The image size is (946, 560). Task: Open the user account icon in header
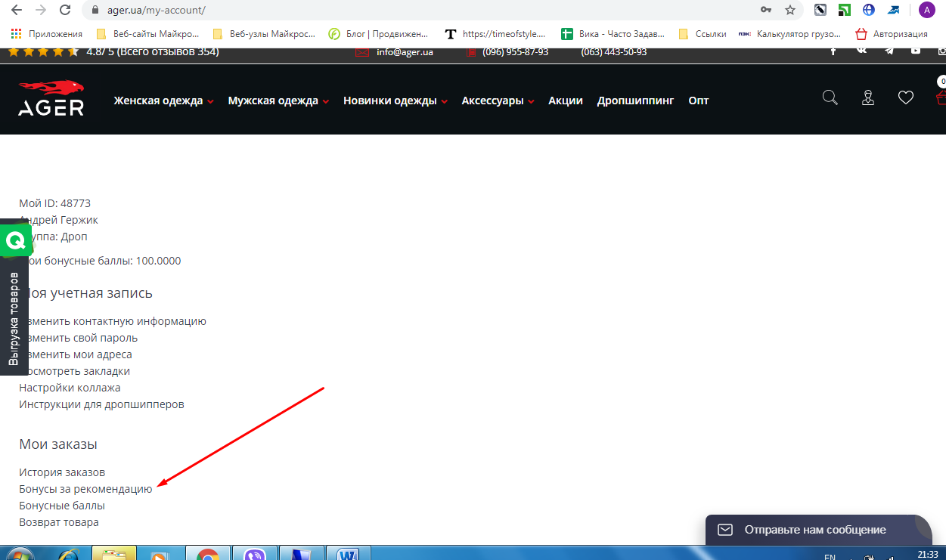(x=868, y=98)
